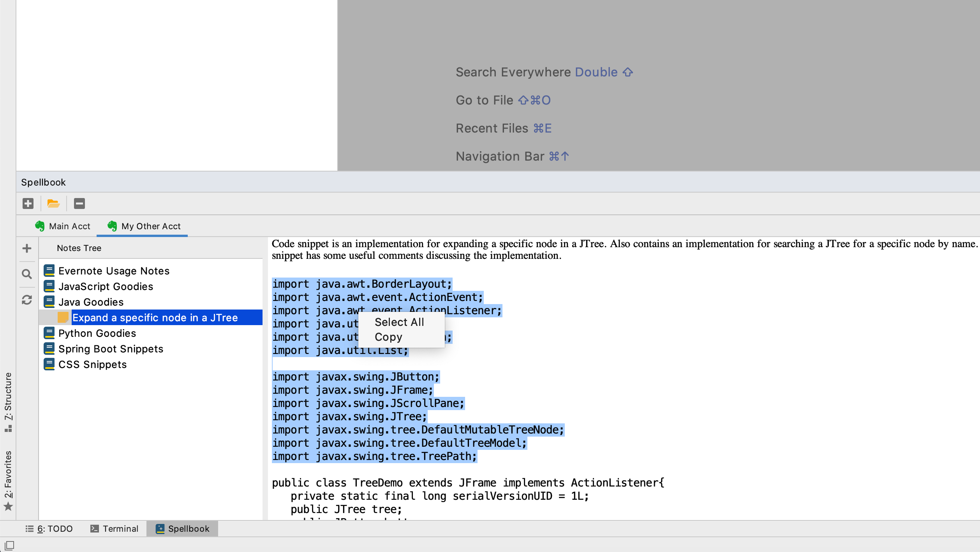Open the Terminal tool window
Image resolution: width=980 pixels, height=552 pixels.
(115, 529)
